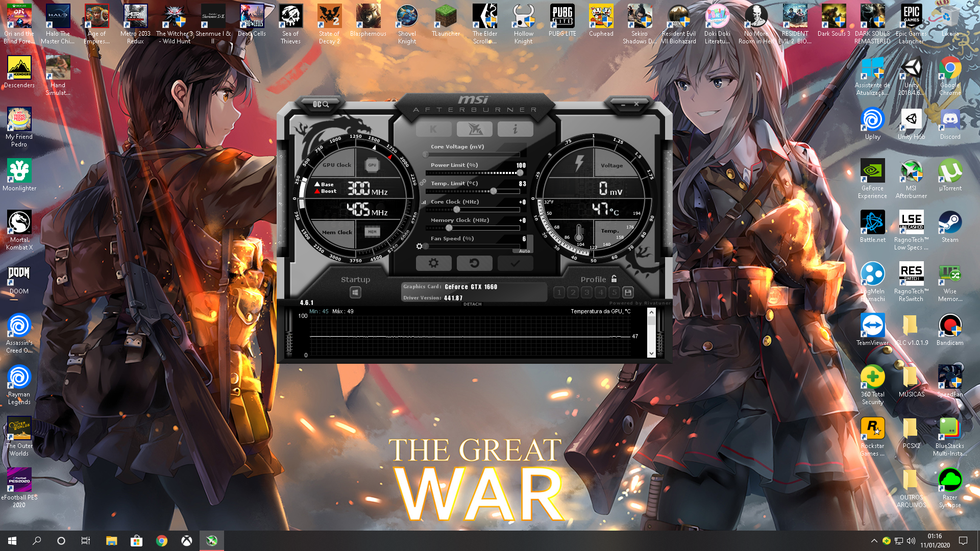Open the fan speed gear icon

pos(419,246)
